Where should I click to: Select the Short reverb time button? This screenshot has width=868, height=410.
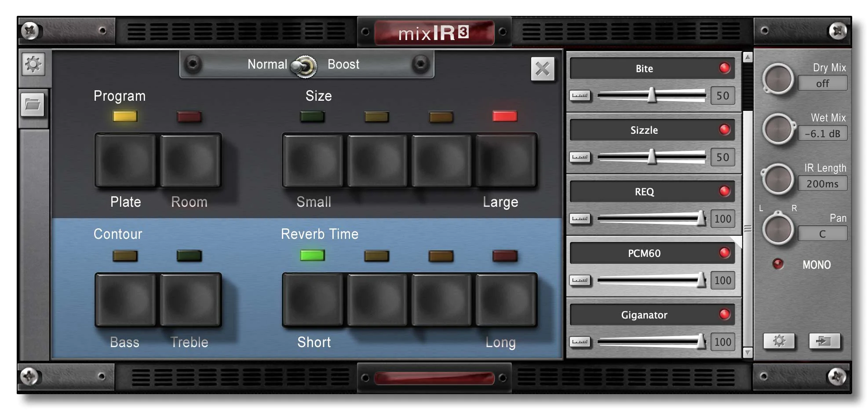(x=313, y=300)
